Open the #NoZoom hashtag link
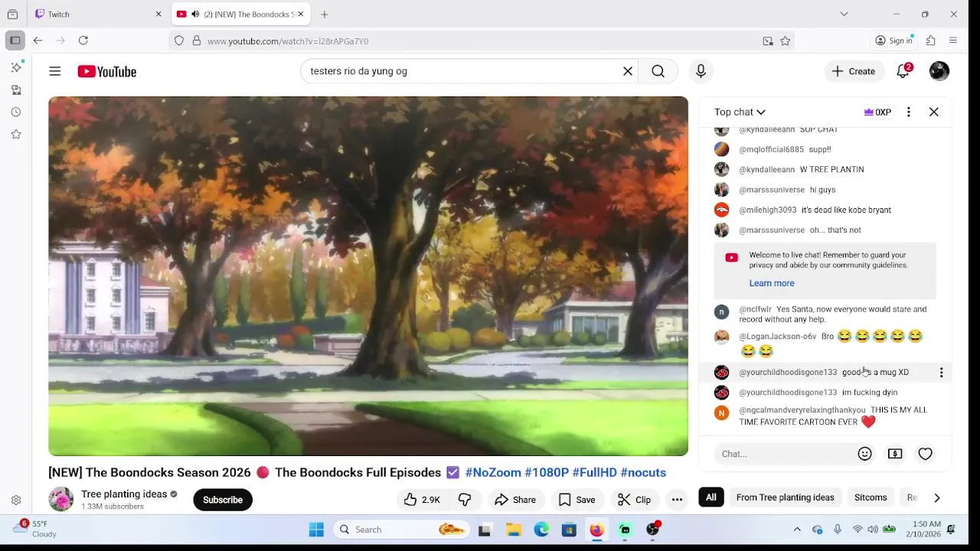The height and width of the screenshot is (551, 980). click(493, 472)
